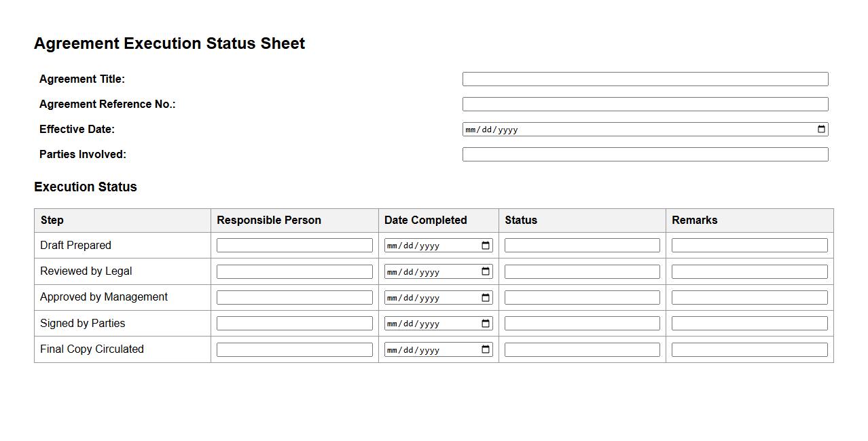
Task: Open calendar icon in Final Copy Circulated row
Action: click(x=486, y=349)
